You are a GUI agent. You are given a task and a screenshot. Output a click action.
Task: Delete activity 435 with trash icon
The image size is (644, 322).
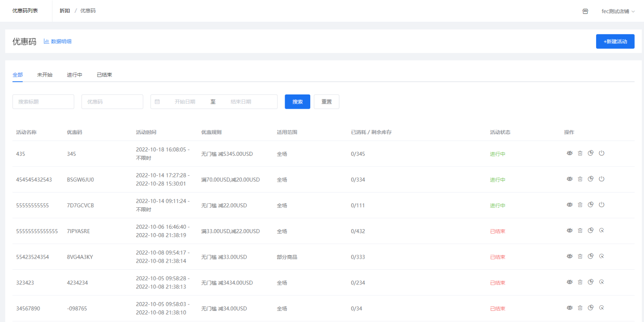point(580,153)
